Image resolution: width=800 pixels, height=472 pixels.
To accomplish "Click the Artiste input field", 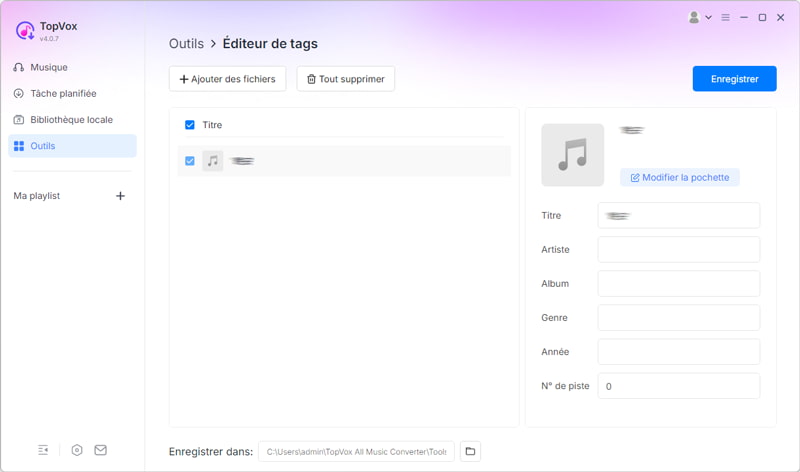I will [678, 250].
